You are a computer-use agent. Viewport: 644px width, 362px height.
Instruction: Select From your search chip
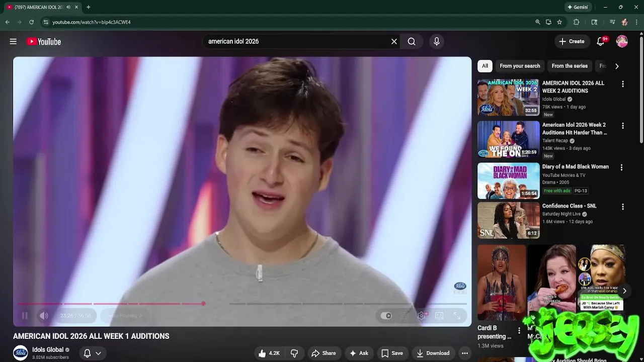(520, 66)
